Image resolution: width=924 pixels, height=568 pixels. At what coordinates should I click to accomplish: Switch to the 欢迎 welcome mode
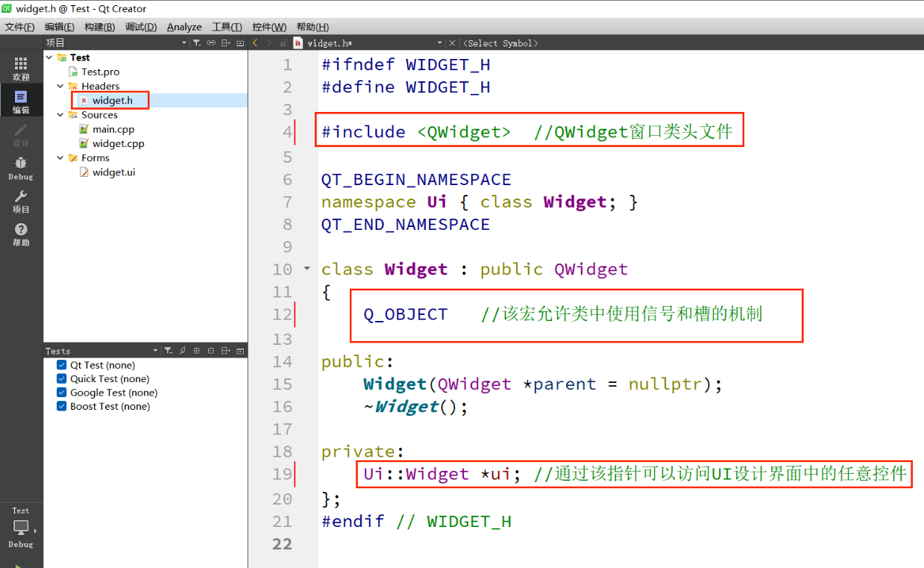click(21, 69)
